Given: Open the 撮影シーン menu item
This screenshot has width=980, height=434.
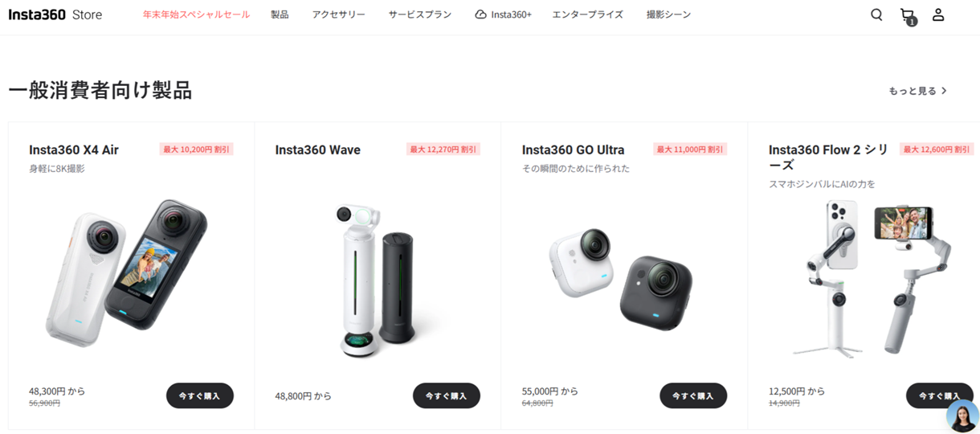Looking at the screenshot, I should click(668, 14).
